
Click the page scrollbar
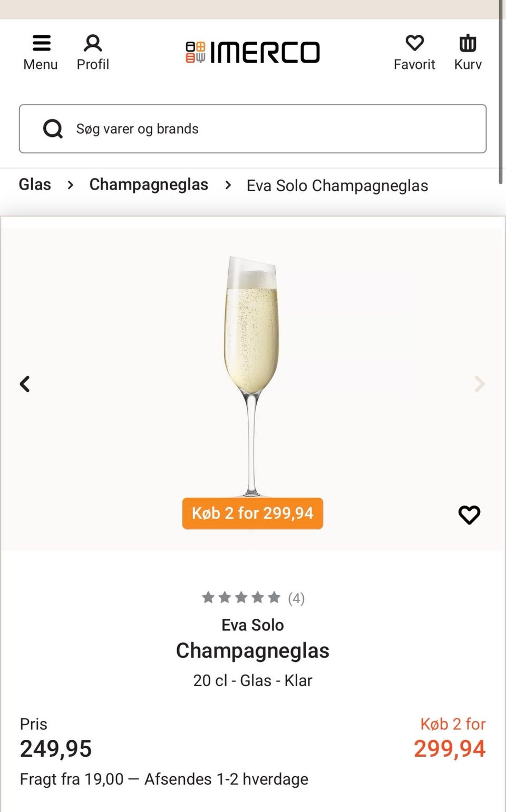click(x=501, y=92)
